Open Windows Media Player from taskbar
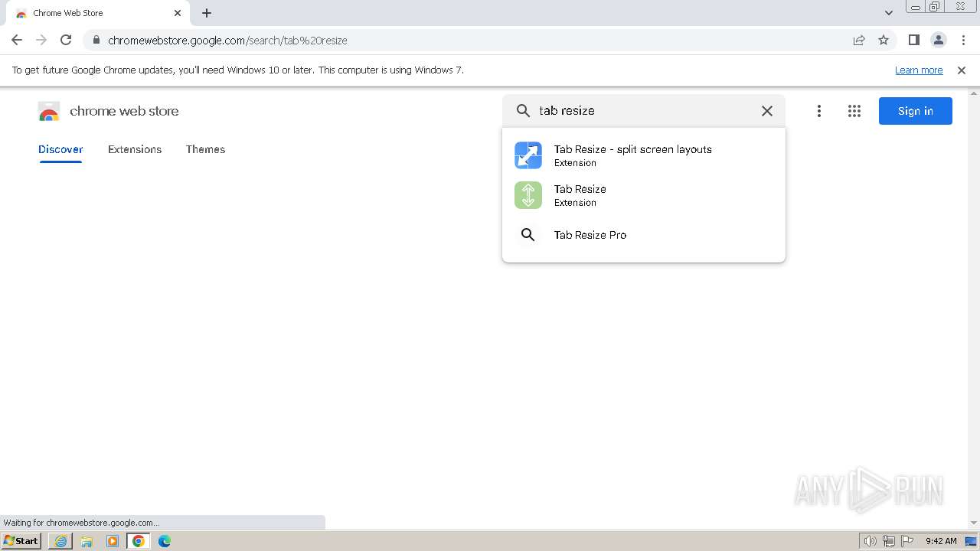This screenshot has width=980, height=551. pos(113,541)
